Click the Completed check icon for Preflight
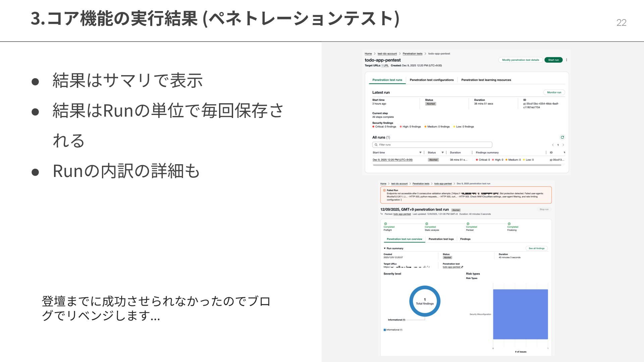 coord(385,224)
